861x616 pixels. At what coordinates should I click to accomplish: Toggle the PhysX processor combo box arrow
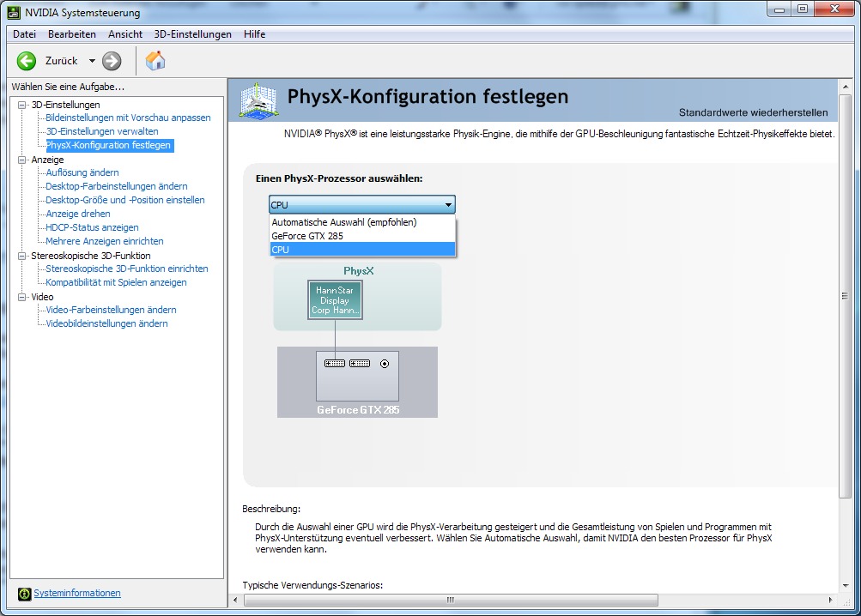pyautogui.click(x=448, y=205)
